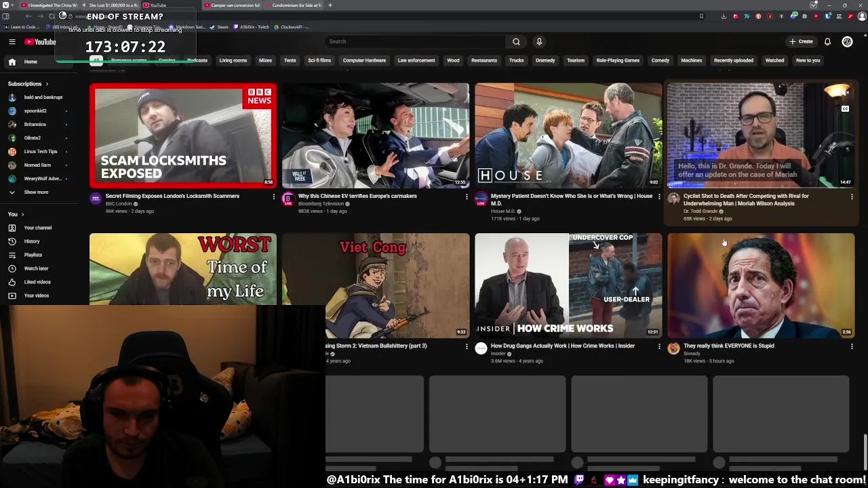Click the YouTube search input field

pyautogui.click(x=415, y=41)
